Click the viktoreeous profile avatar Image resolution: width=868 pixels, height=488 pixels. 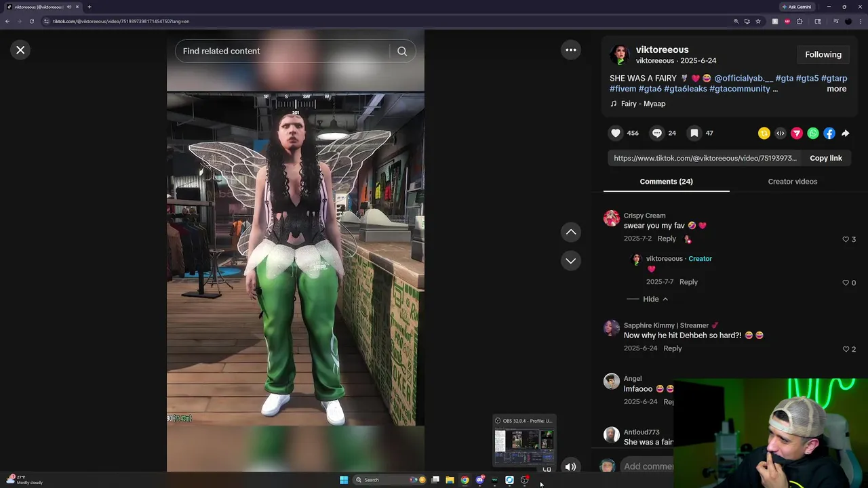[619, 54]
